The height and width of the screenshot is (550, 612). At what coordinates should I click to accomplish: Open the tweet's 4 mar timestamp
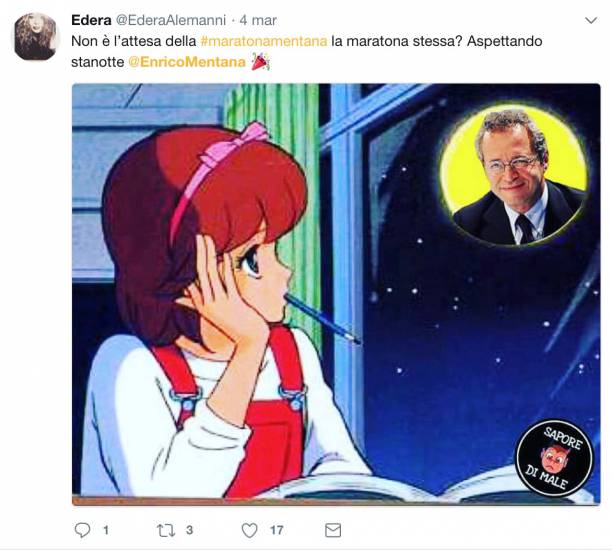(258, 20)
